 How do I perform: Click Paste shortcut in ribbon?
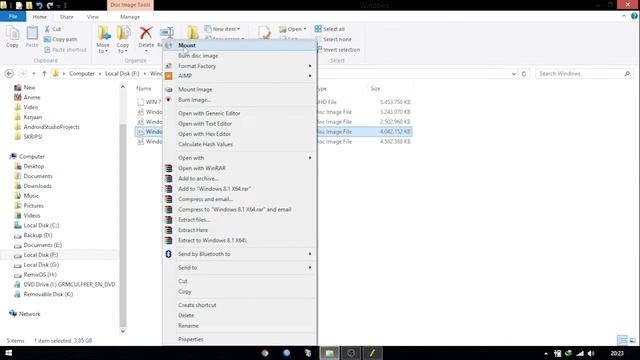click(65, 49)
